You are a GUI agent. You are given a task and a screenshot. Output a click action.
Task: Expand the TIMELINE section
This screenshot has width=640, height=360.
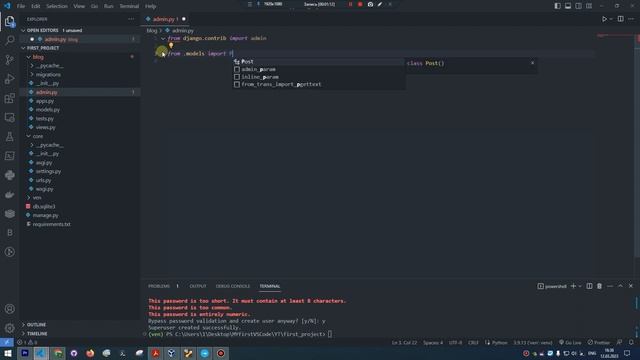(23, 334)
